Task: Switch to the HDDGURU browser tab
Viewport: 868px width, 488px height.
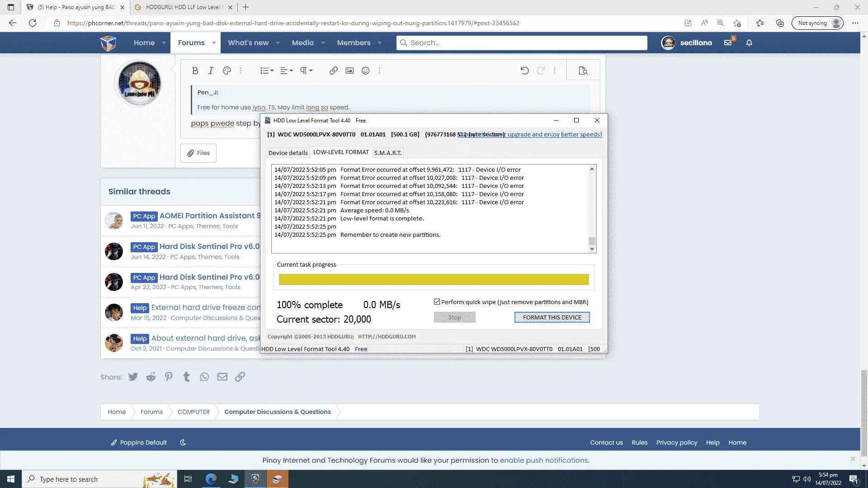Action: [183, 7]
